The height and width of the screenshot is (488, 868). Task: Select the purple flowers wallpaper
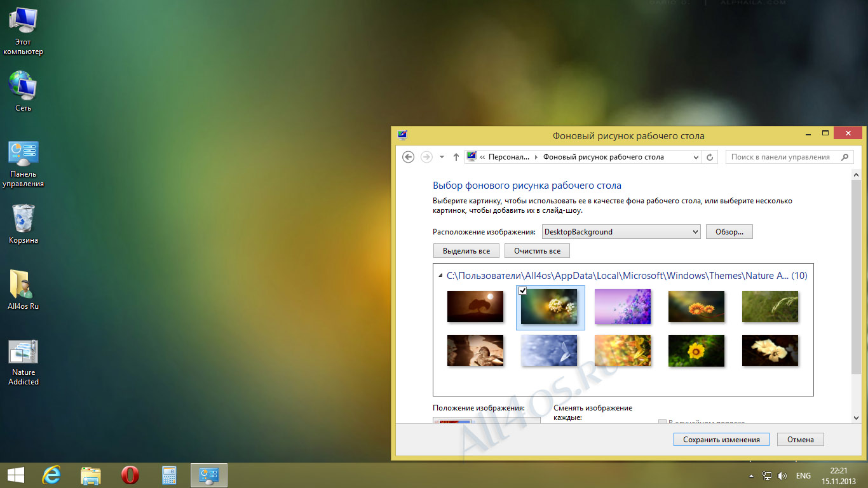pos(623,306)
